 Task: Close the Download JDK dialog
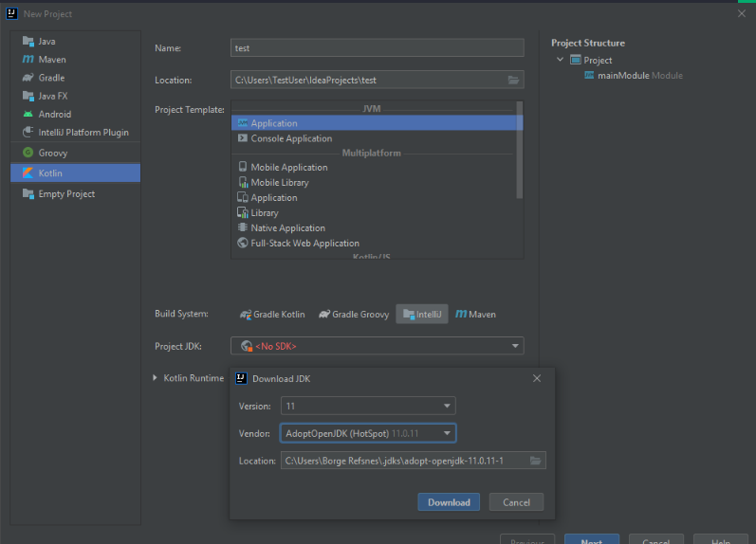point(537,378)
